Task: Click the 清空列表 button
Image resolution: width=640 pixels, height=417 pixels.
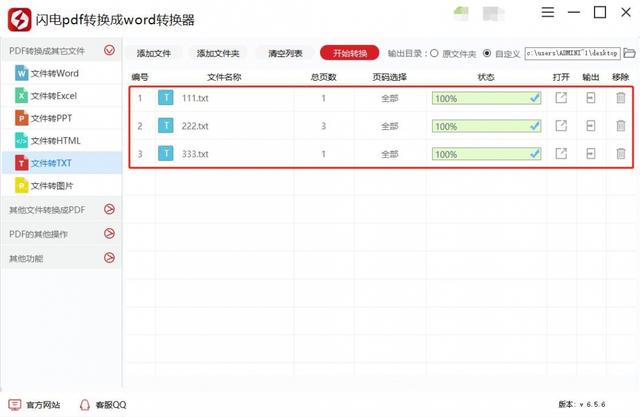Action: [285, 53]
